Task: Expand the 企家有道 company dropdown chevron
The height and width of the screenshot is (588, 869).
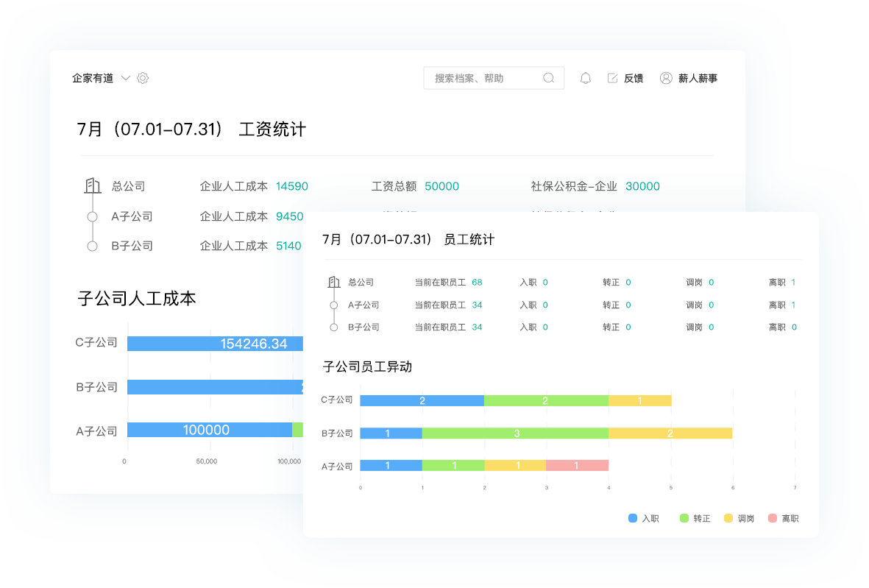Action: 126,78
